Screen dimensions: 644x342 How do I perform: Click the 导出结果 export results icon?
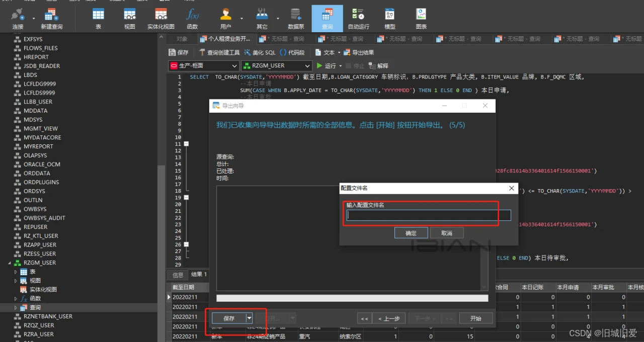(x=359, y=52)
